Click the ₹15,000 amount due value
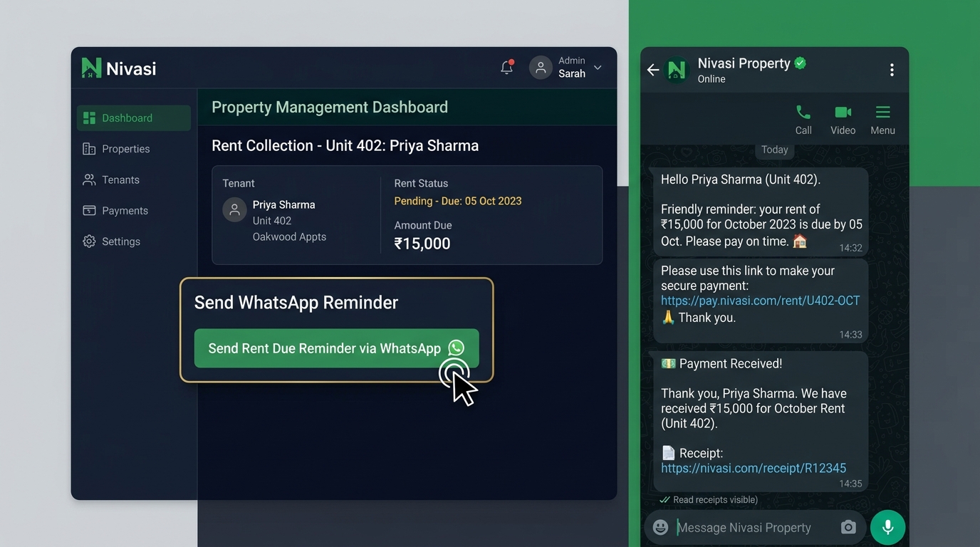The height and width of the screenshot is (547, 980). click(x=422, y=244)
